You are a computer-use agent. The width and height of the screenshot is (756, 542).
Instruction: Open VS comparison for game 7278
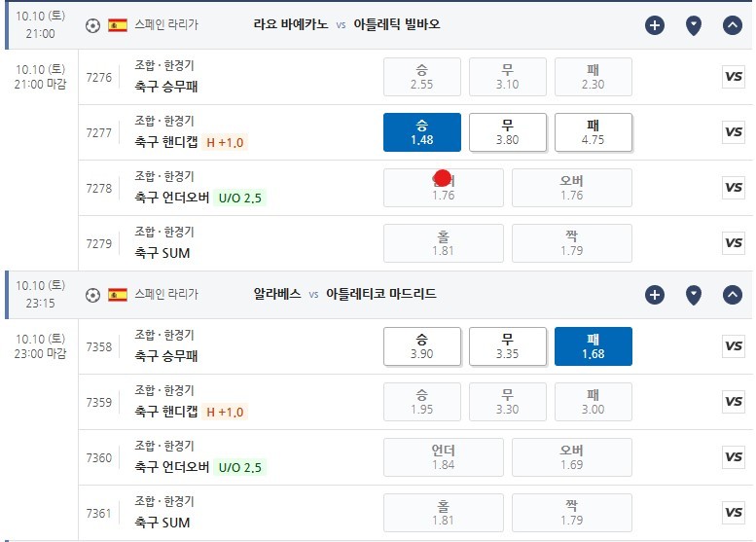pyautogui.click(x=734, y=188)
